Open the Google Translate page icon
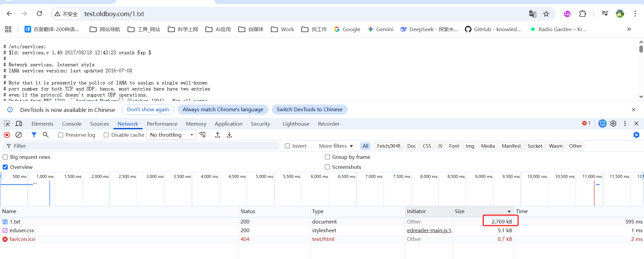This screenshot has width=644, height=259. (533, 14)
